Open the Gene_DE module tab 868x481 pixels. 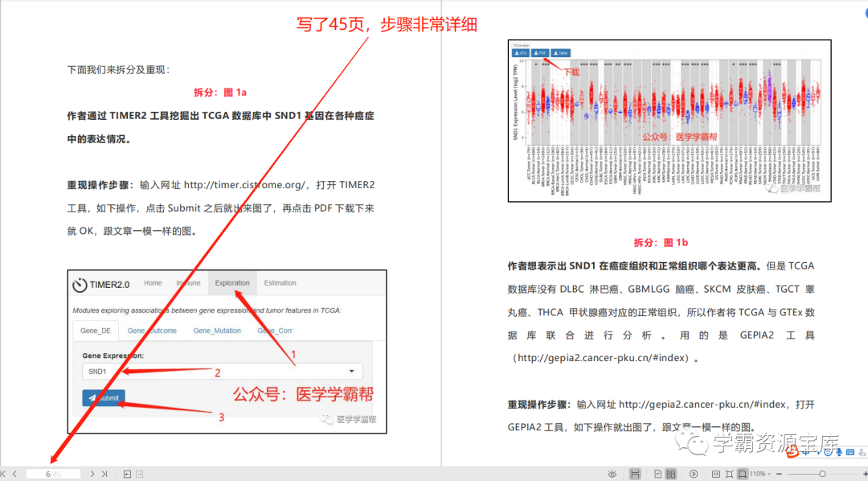(x=96, y=331)
